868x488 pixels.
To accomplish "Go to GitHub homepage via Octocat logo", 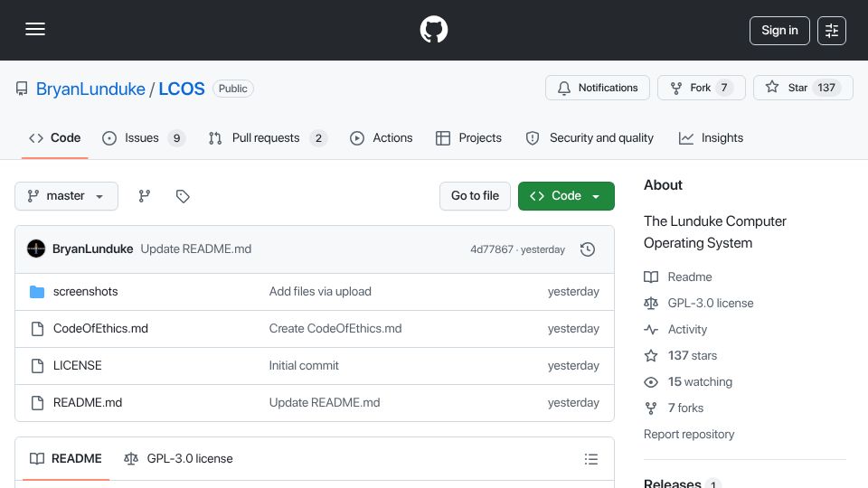I will (x=433, y=29).
